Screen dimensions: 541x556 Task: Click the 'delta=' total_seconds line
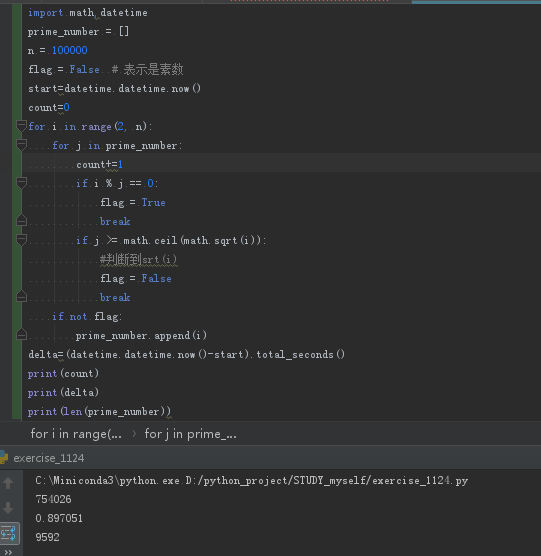[x=186, y=354]
